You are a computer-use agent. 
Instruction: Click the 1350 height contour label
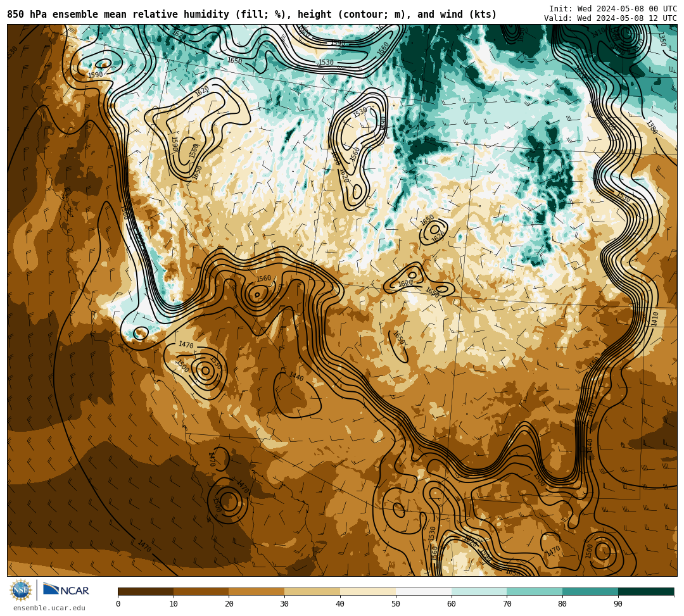point(662,39)
